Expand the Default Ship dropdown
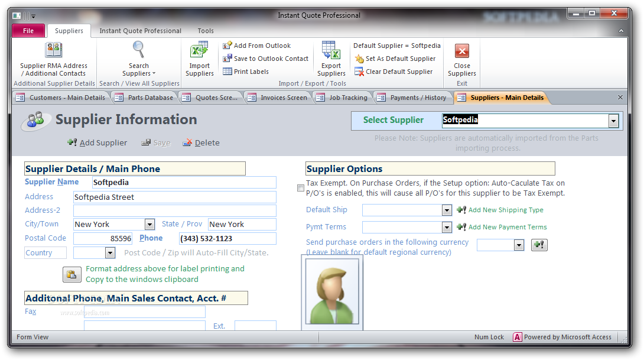 447,210
